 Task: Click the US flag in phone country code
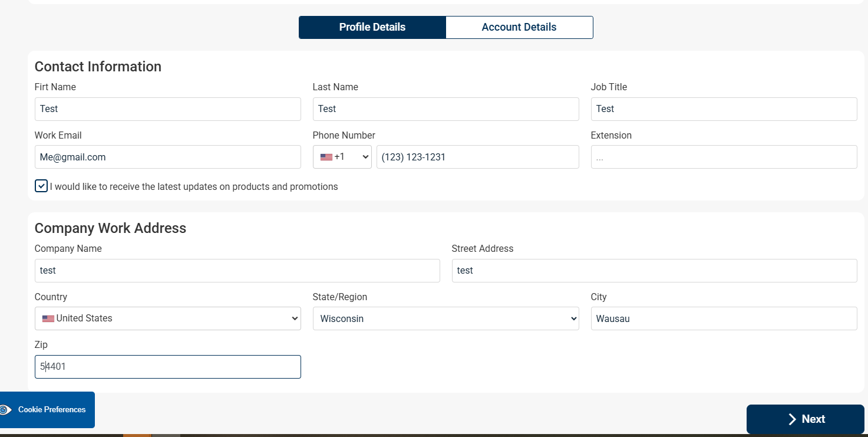(x=326, y=157)
